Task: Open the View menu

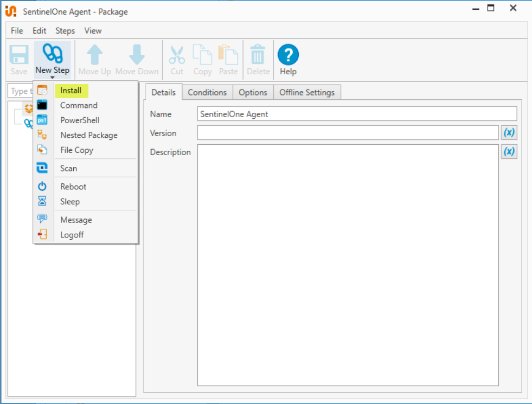Action: pyautogui.click(x=93, y=31)
